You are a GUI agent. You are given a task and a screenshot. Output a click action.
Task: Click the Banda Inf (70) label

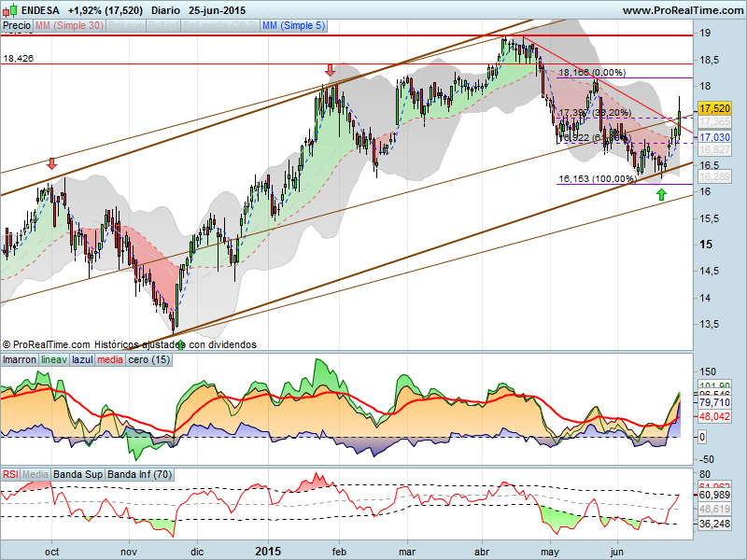(139, 474)
